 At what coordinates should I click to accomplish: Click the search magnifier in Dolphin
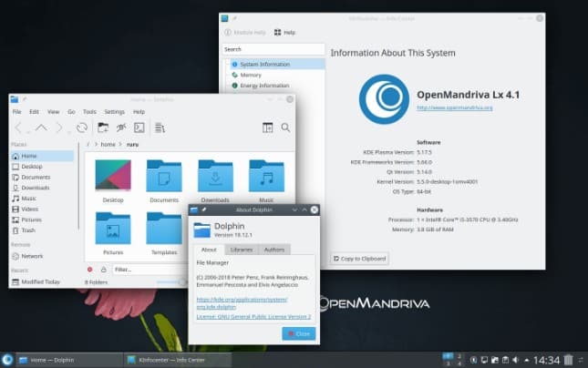coord(285,128)
